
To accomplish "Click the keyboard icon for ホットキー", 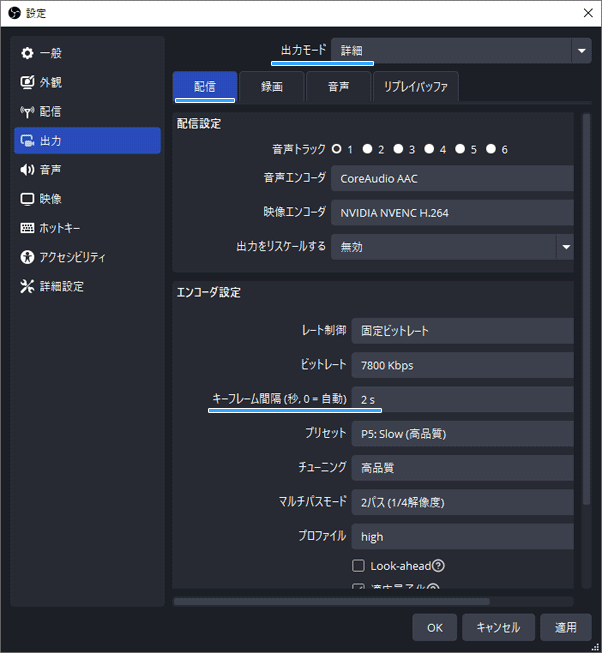I will pyautogui.click(x=27, y=228).
